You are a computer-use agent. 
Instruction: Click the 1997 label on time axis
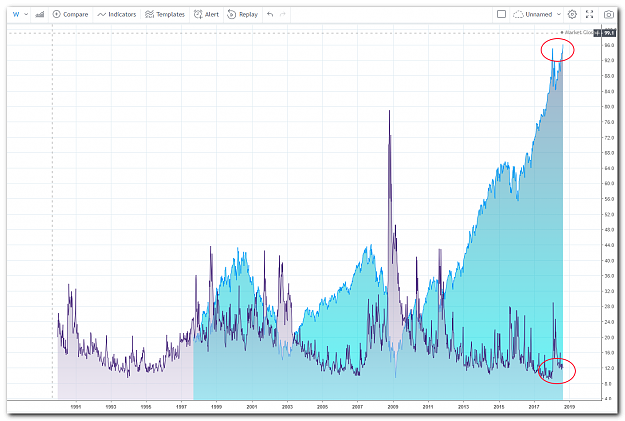point(181,407)
